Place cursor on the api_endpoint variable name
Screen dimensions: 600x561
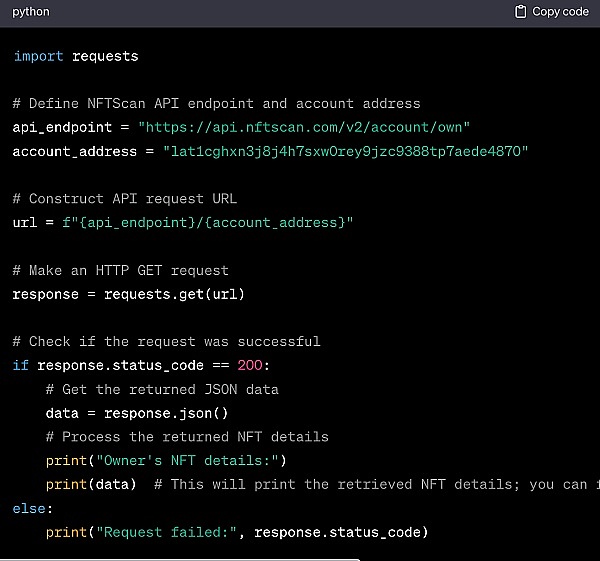pos(58,127)
